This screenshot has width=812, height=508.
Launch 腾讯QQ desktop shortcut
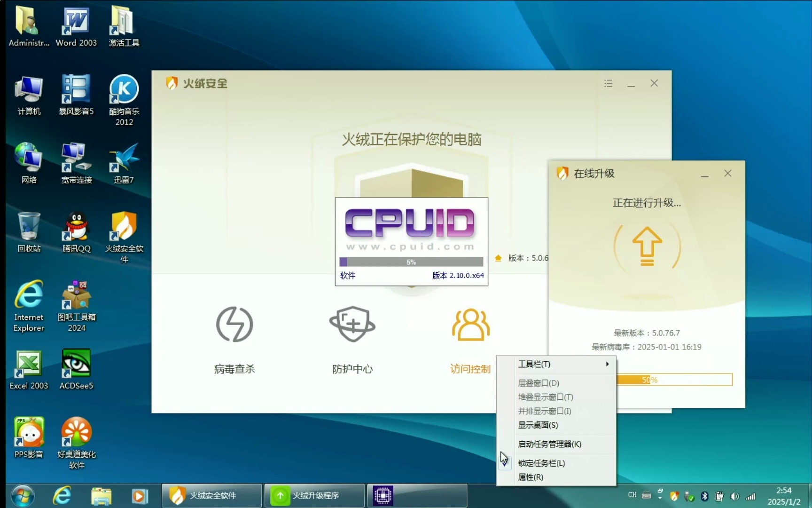(x=76, y=232)
